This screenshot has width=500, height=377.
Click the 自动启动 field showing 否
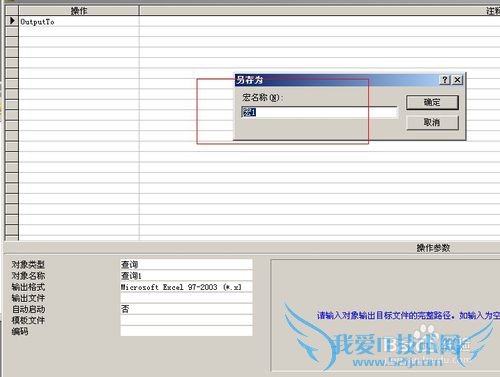tap(186, 309)
